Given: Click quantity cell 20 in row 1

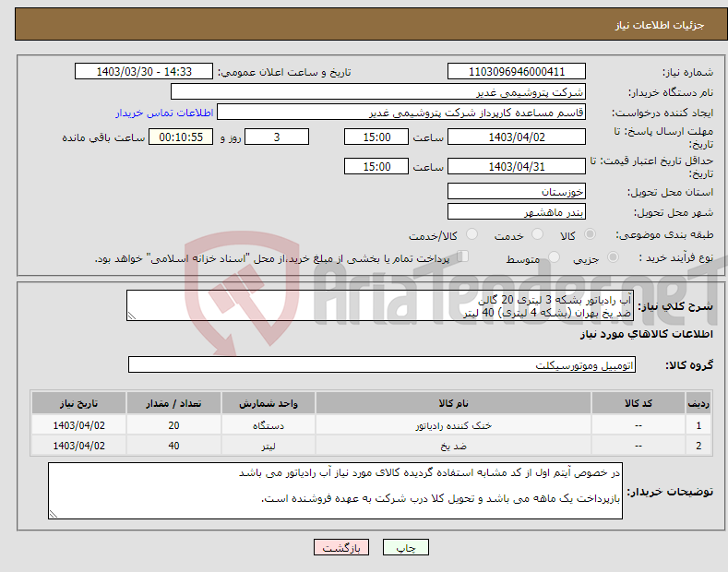Looking at the screenshot, I should click(173, 425).
